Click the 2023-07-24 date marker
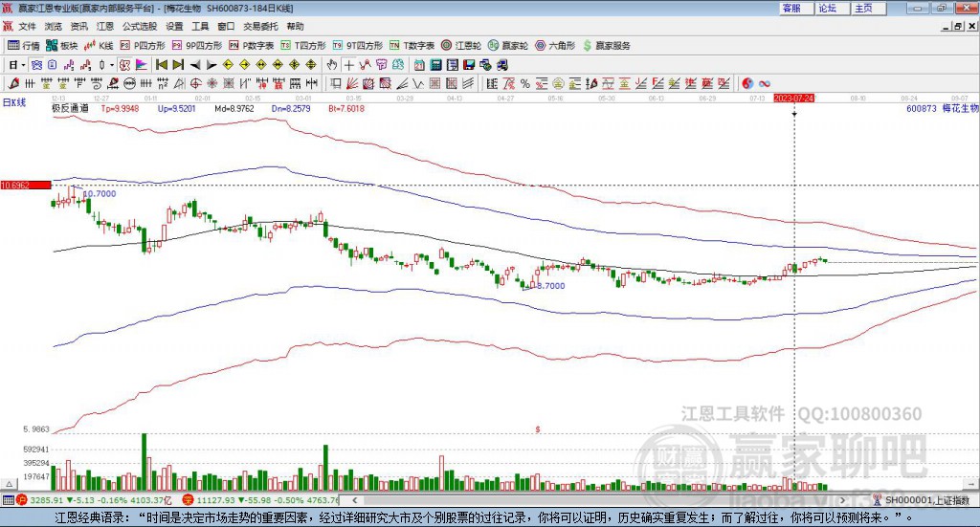Image resolution: width=980 pixels, height=527 pixels. coord(794,98)
